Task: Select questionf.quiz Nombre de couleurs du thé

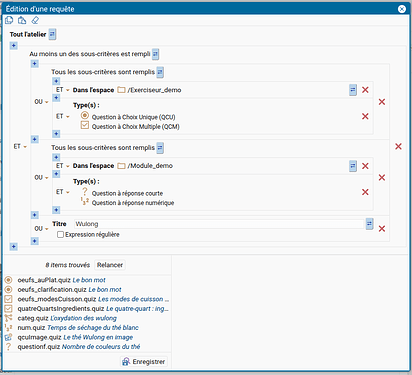Action: (x=87, y=347)
